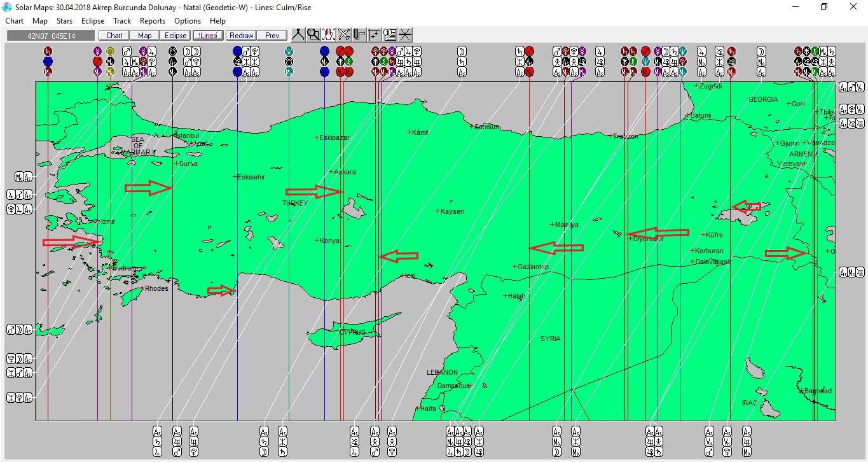Expand the Stars menu
Screen dimensions: 868x462
[64, 21]
